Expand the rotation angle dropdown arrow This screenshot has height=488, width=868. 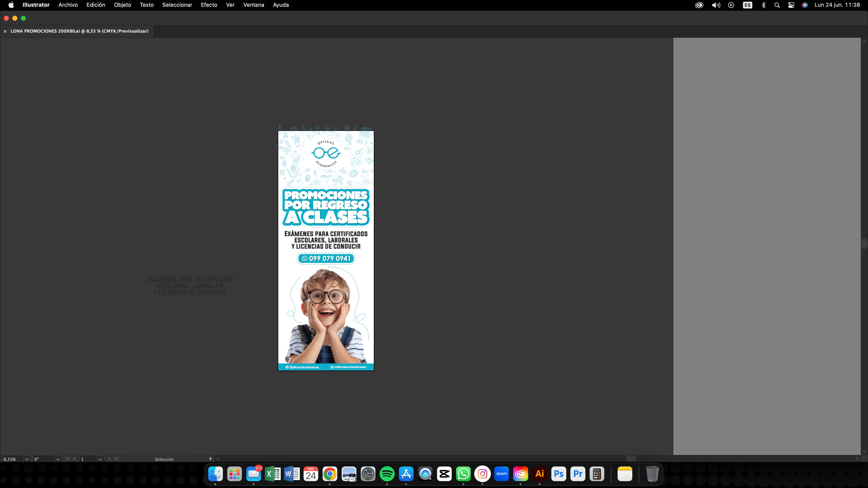(x=58, y=459)
